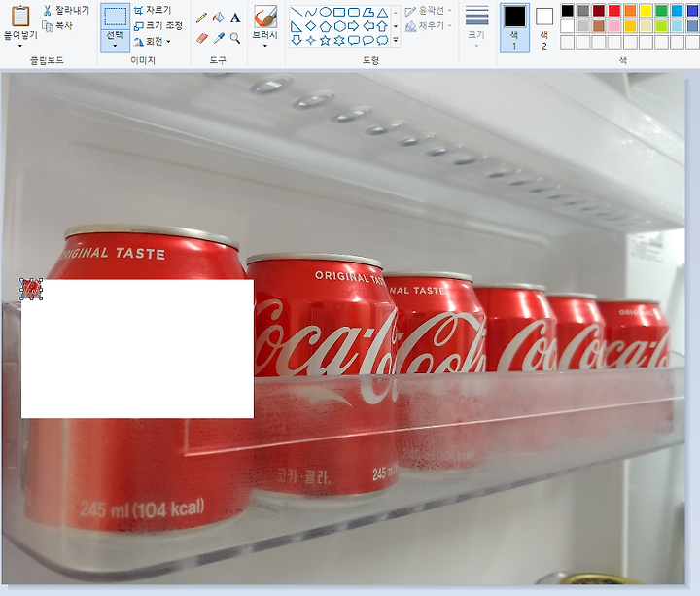Choose the Oval shape

point(325,12)
